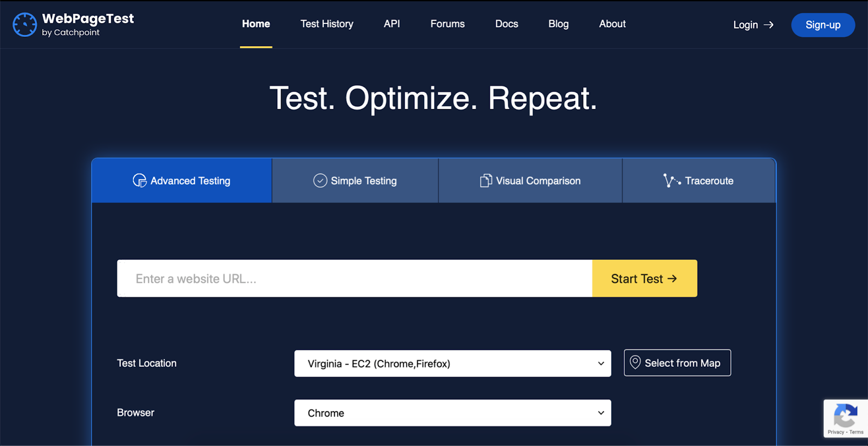This screenshot has width=868, height=446.
Task: Click the Test Location dropdown chevron
Action: (x=601, y=364)
